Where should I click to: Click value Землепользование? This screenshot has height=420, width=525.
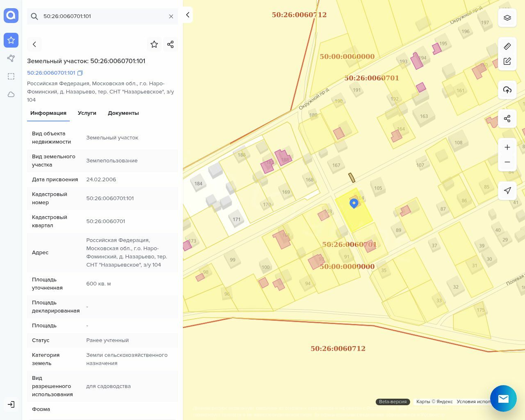coord(112,161)
